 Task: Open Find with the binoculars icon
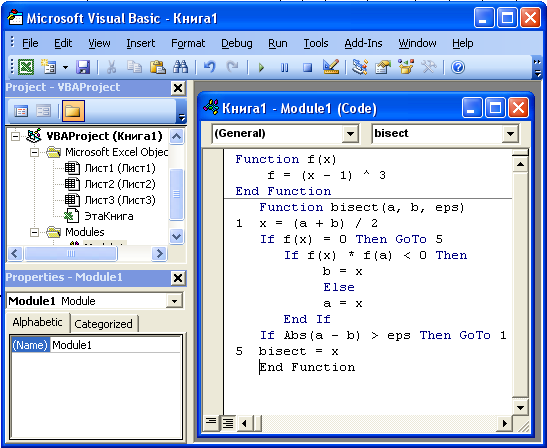[181, 67]
